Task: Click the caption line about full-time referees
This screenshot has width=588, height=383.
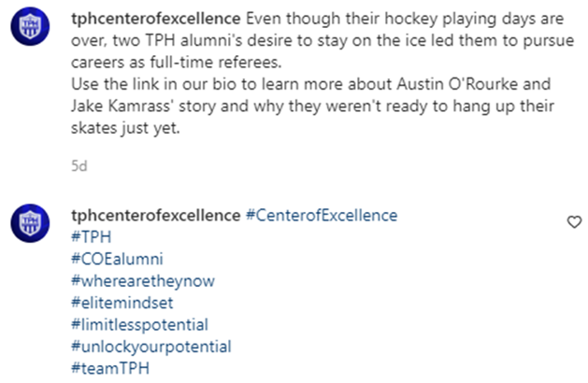Action: pos(177,63)
